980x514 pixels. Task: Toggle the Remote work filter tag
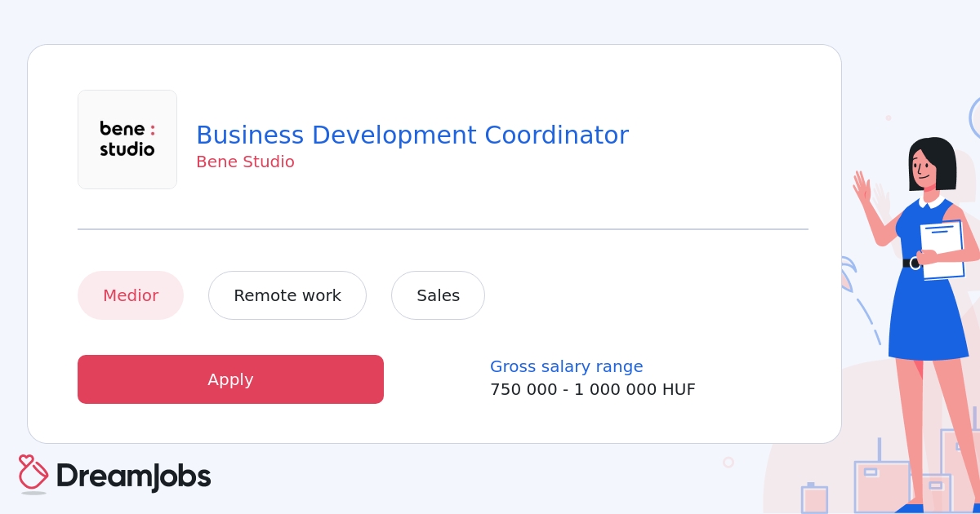tap(287, 295)
